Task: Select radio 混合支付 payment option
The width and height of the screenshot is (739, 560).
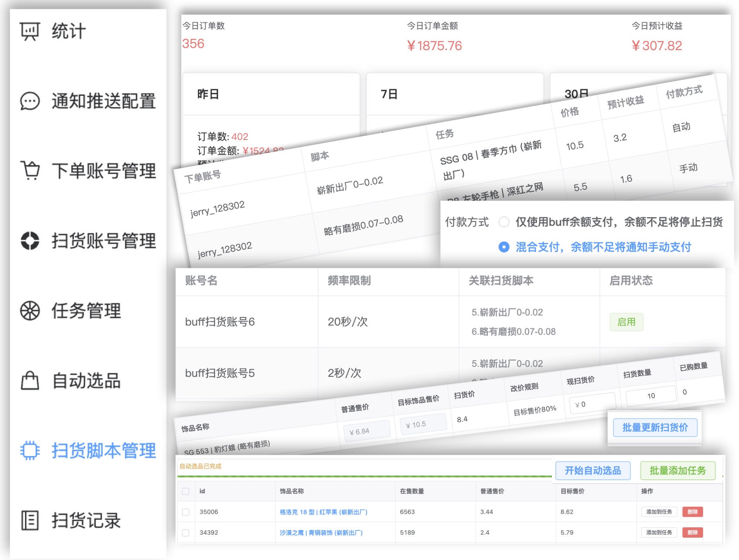Action: (x=504, y=247)
